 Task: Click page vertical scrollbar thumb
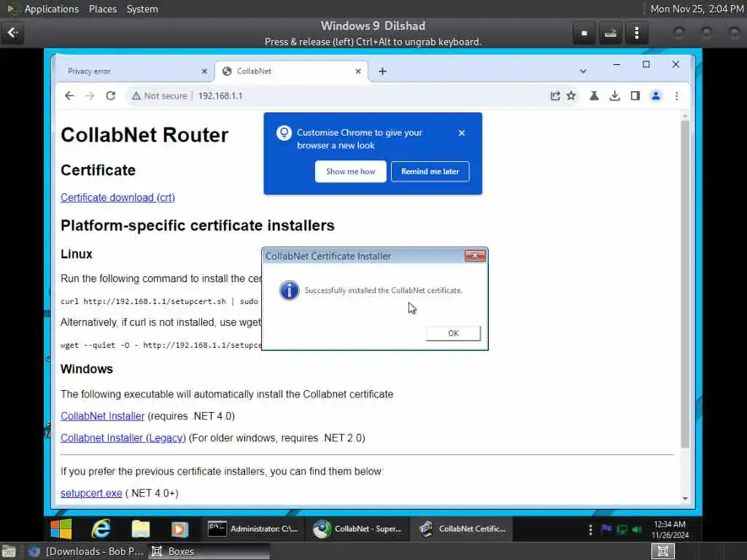(x=685, y=284)
